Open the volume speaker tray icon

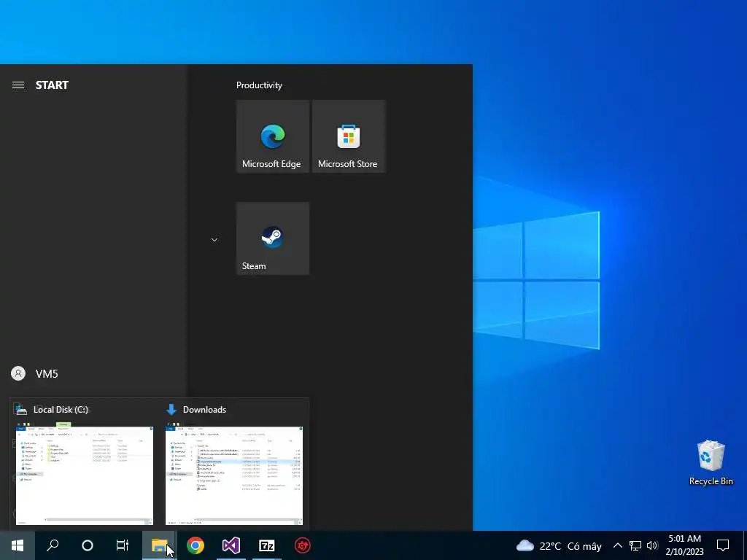coord(652,545)
